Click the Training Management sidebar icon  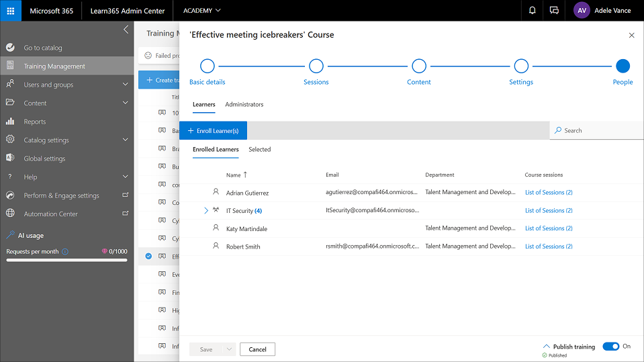[10, 66]
